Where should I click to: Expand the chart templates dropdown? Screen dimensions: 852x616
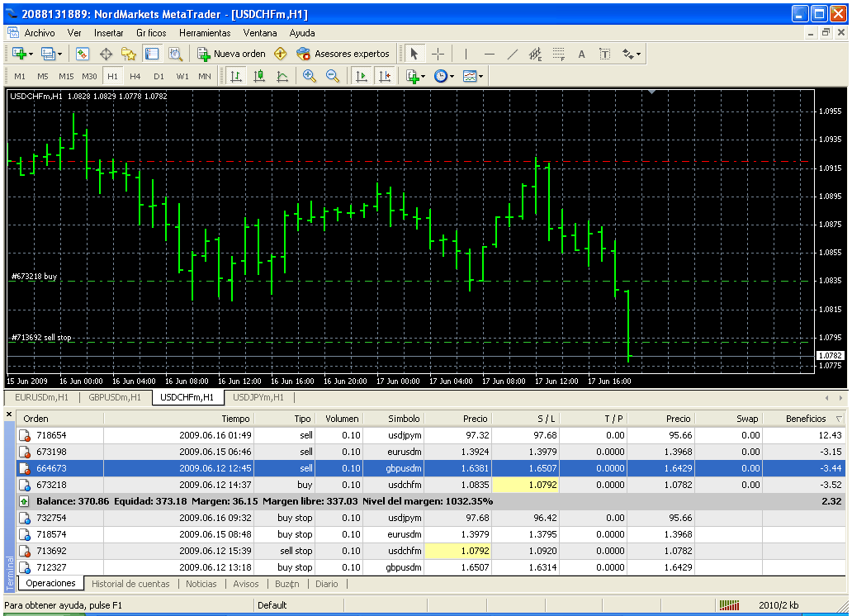[480, 76]
